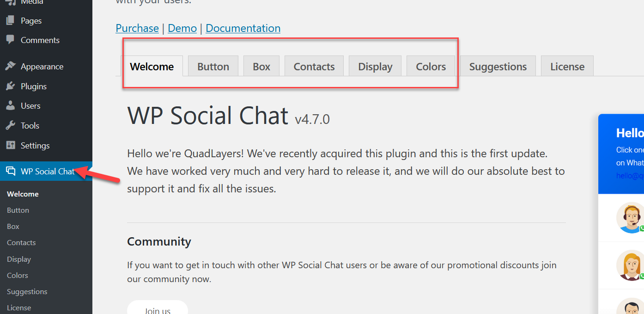
Task: Select Display in sidebar submenu
Action: (x=19, y=259)
